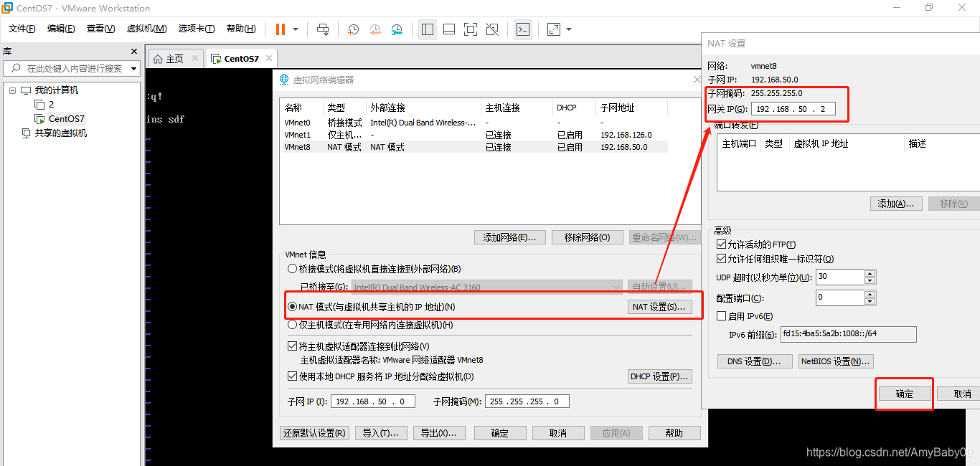Viewport: 980px width, 466px height.
Task: Click the full screen mode icon
Action: click(x=471, y=29)
